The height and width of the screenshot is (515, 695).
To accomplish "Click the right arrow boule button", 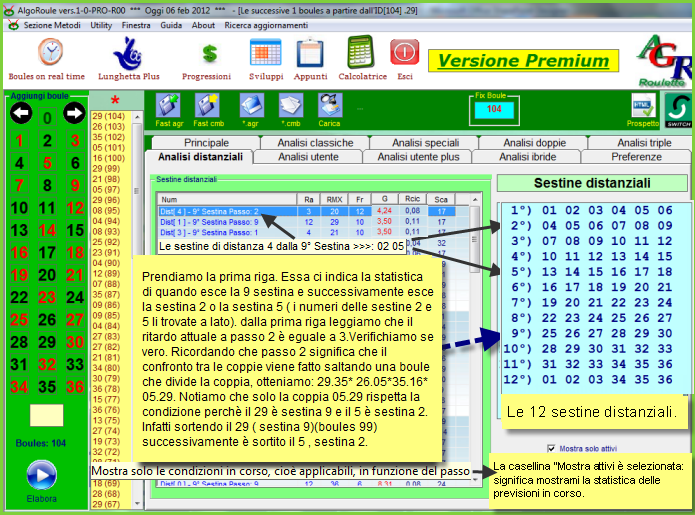I will pos(74,113).
